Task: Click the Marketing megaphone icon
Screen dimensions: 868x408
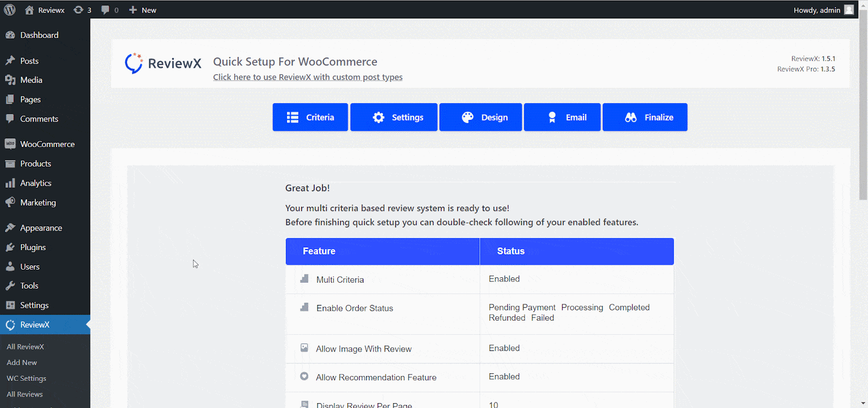Action: point(10,202)
